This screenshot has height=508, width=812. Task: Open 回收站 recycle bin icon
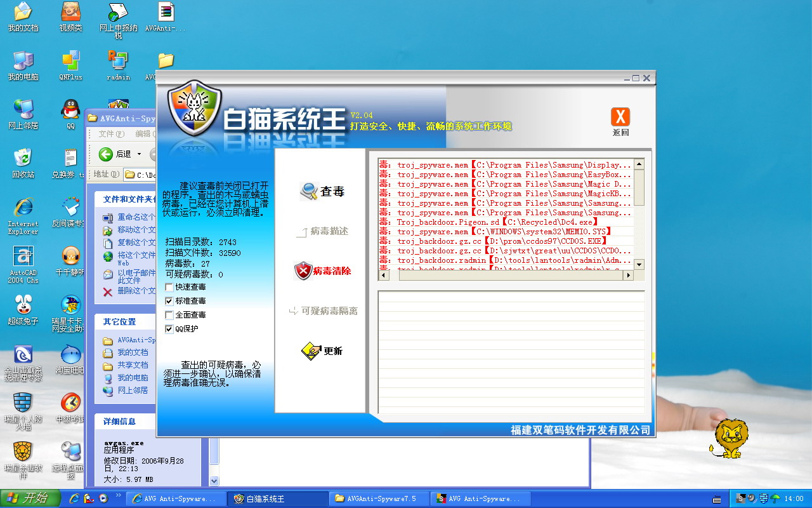(x=23, y=163)
